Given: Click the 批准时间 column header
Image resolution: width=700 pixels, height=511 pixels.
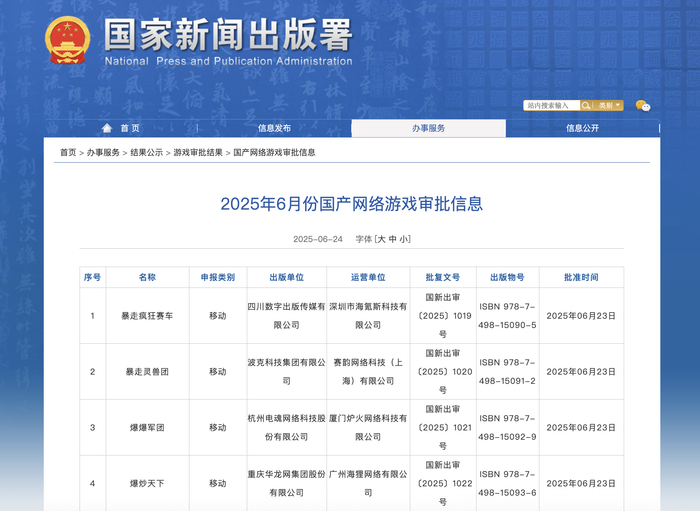Looking at the screenshot, I should coord(581,277).
